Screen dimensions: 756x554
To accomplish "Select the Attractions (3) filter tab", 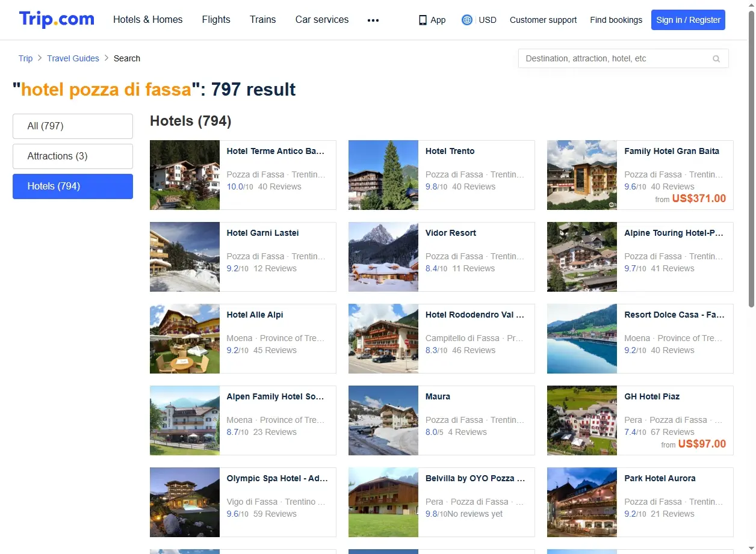I will [73, 156].
